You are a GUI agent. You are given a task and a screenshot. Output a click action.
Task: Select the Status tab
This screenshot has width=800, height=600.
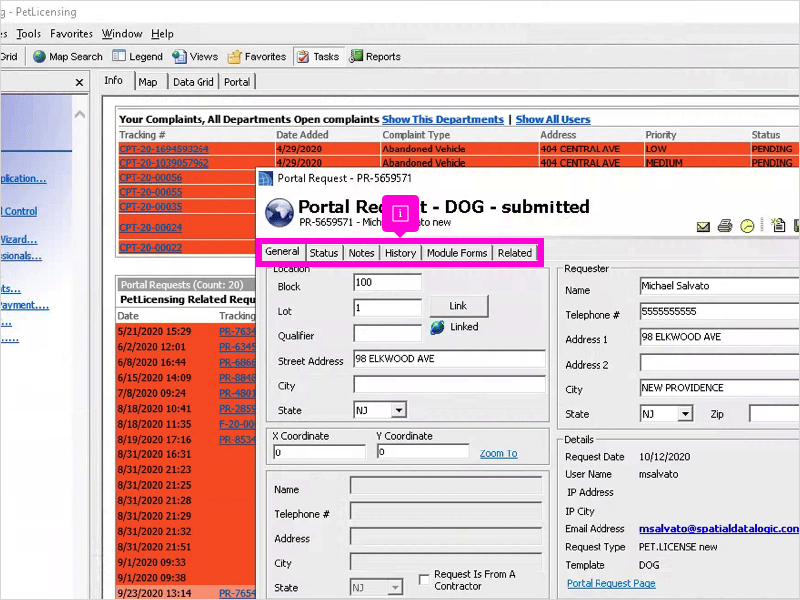coord(323,253)
